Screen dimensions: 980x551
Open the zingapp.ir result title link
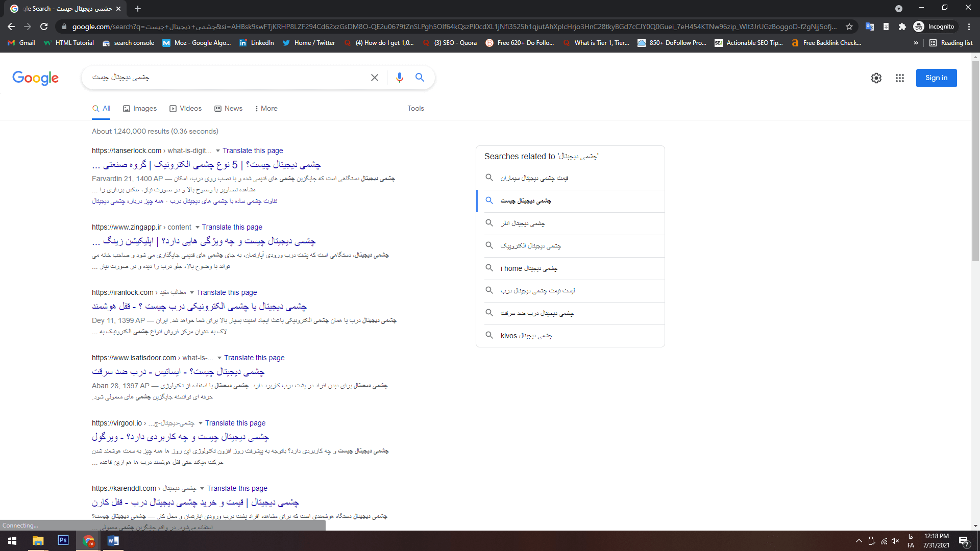(204, 241)
